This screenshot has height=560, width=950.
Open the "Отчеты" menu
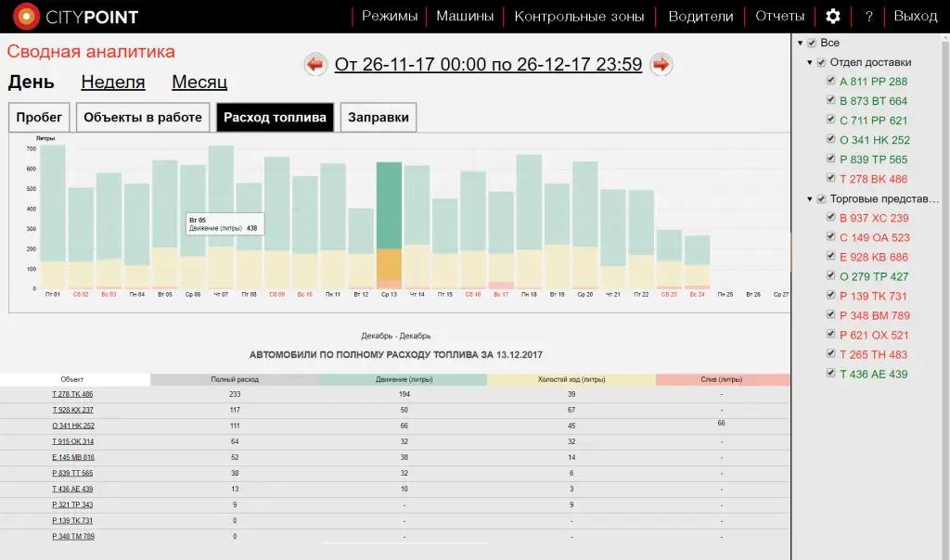click(779, 17)
